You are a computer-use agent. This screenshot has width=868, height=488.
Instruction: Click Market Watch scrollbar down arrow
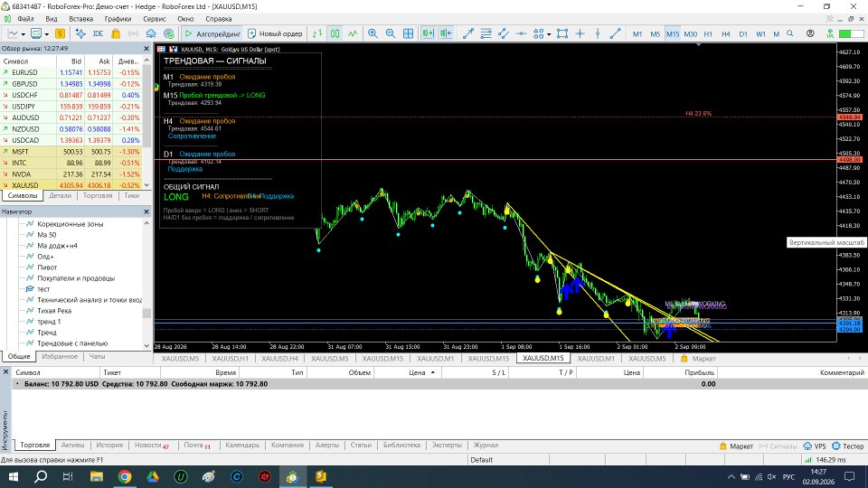pos(146,185)
